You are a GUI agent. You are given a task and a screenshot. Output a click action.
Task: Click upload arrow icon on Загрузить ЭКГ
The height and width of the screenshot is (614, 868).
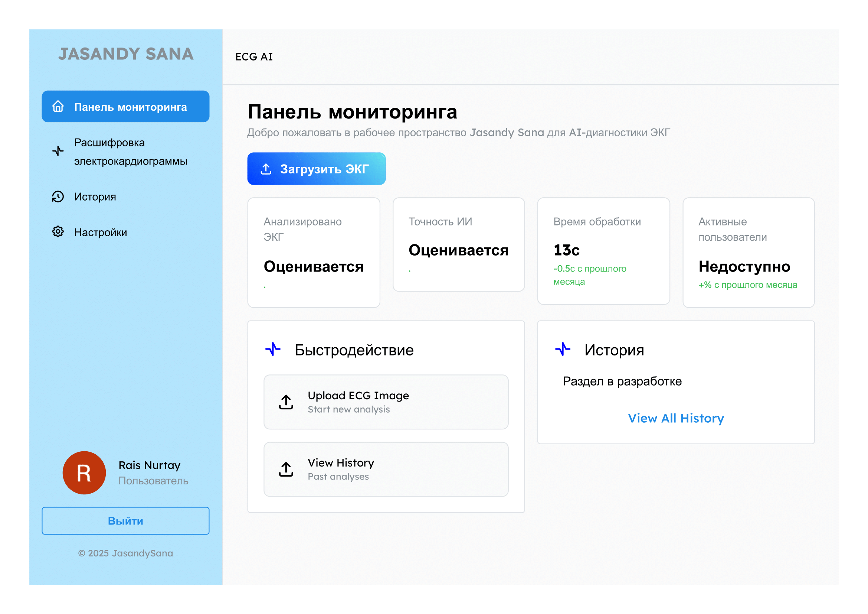click(x=266, y=169)
